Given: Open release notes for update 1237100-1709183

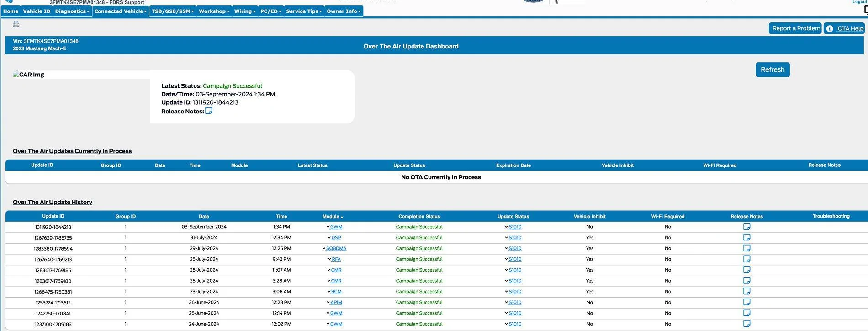Looking at the screenshot, I should (x=747, y=324).
